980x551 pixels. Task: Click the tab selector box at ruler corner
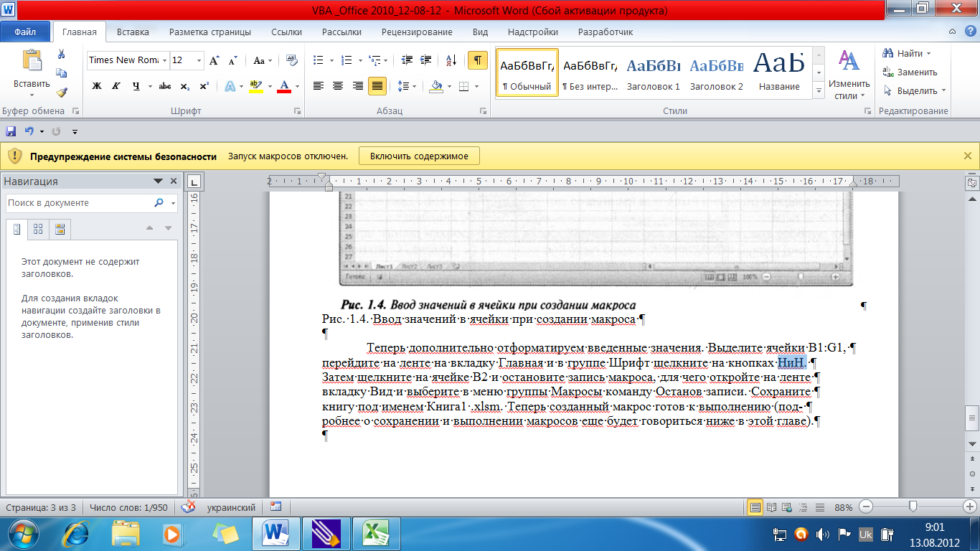195,182
